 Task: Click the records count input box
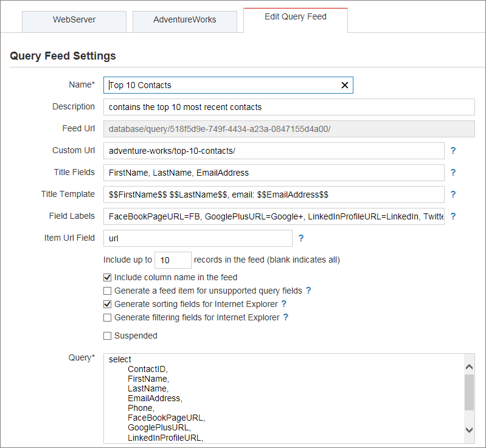tap(173, 260)
